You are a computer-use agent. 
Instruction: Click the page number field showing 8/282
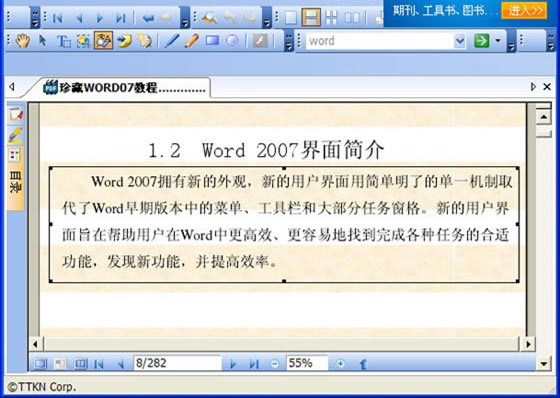[x=177, y=363]
